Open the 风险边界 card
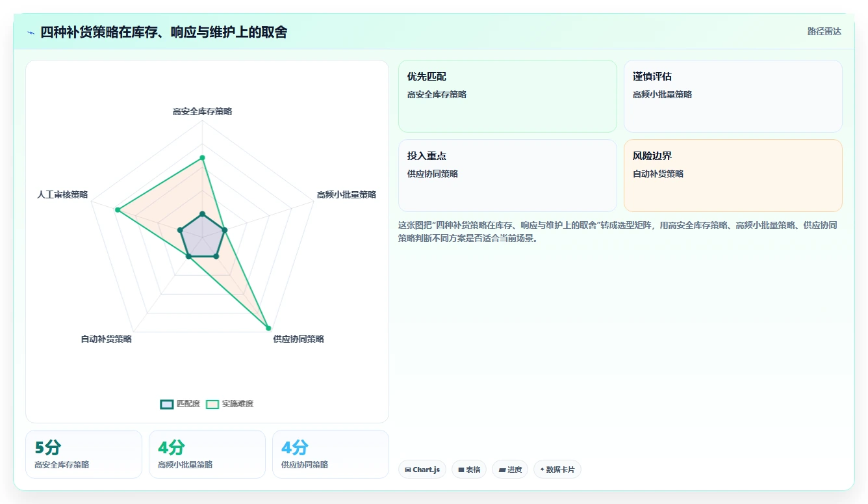 pyautogui.click(x=733, y=176)
